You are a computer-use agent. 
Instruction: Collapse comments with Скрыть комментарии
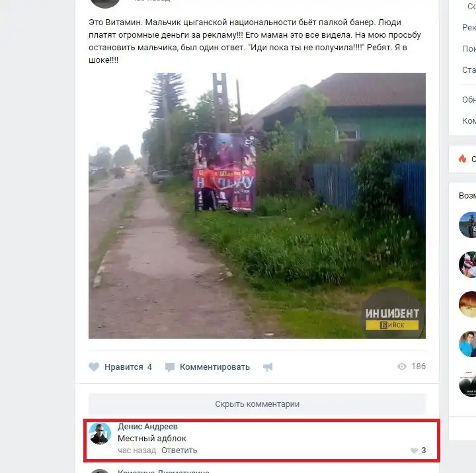(x=257, y=404)
